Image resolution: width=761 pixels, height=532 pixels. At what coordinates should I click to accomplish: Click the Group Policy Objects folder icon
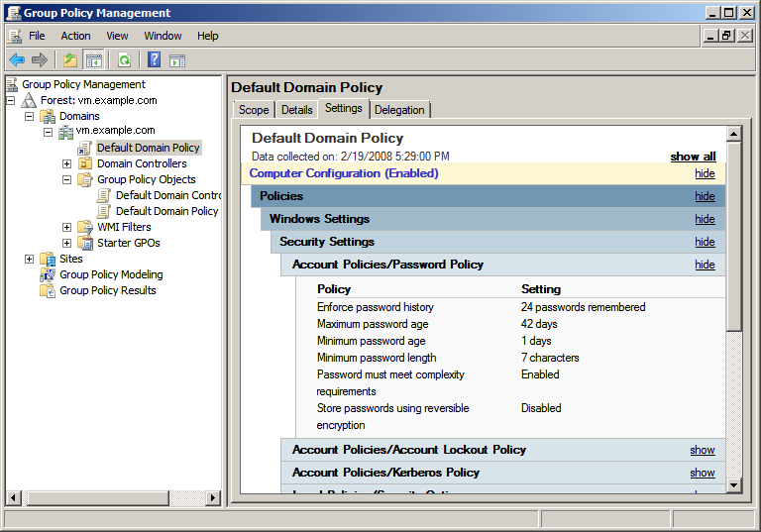point(85,179)
